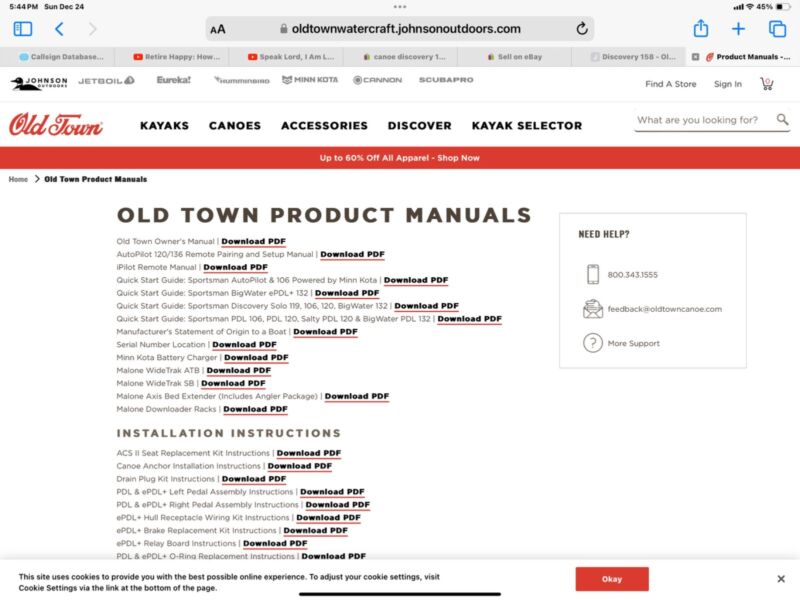Open the Scubapro brand logo

[x=446, y=80]
